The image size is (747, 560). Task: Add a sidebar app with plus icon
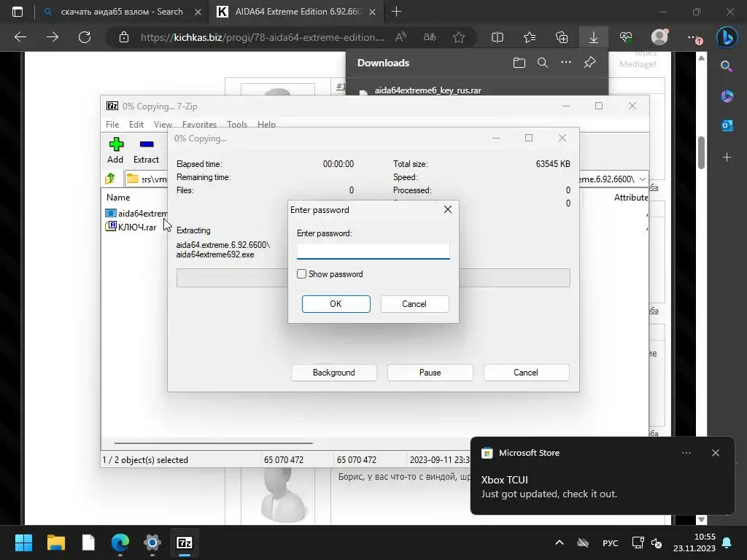tap(727, 157)
